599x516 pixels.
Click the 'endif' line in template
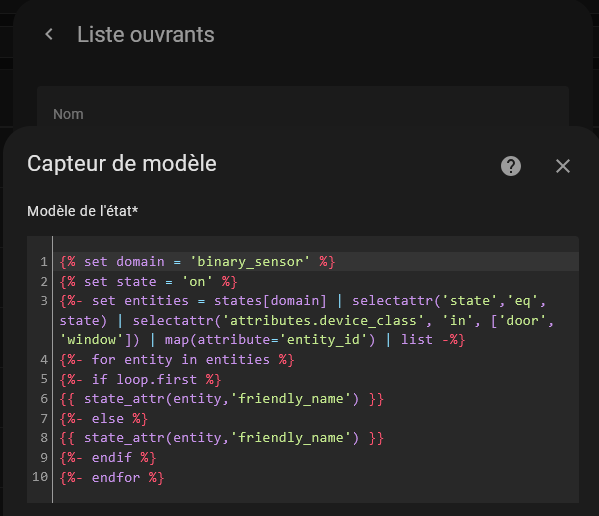108,458
